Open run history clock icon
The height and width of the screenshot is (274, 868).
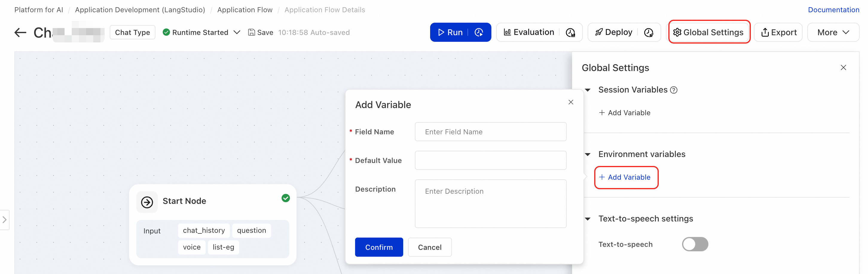[479, 32]
